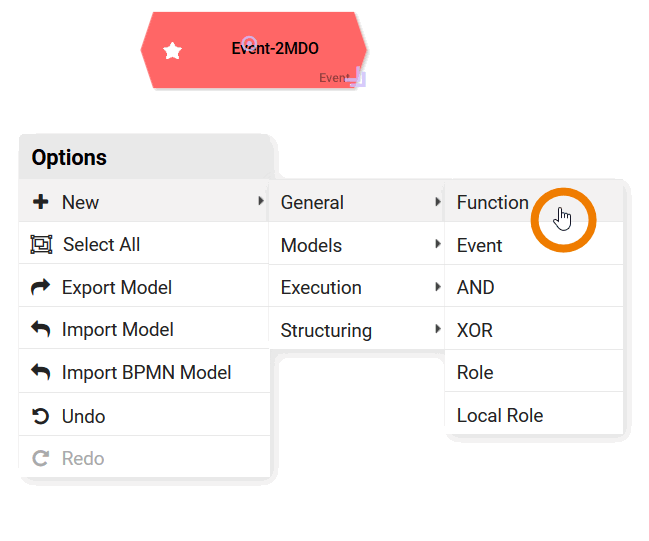Viewport: 649px width, 541px height.
Task: Open the Execution submenu arrow
Action: (437, 287)
